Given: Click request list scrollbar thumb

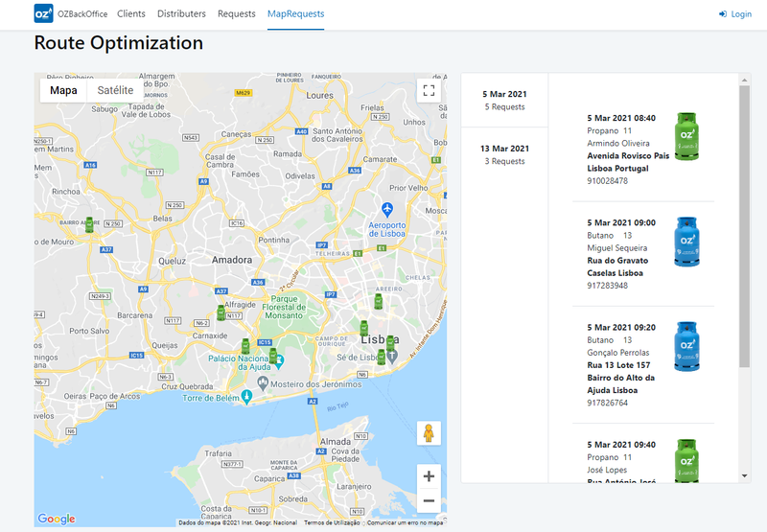Looking at the screenshot, I should click(x=744, y=226).
